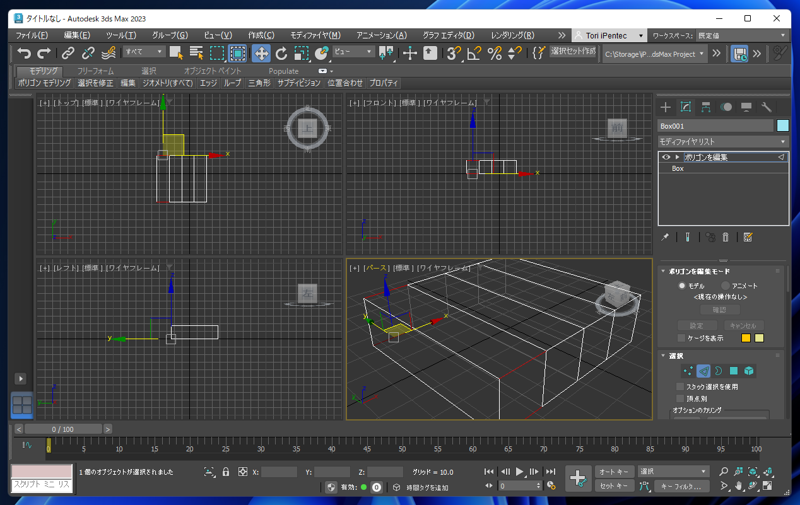The width and height of the screenshot is (800, 505).
Task: Open the ファイル(F) menu
Action: pos(32,35)
